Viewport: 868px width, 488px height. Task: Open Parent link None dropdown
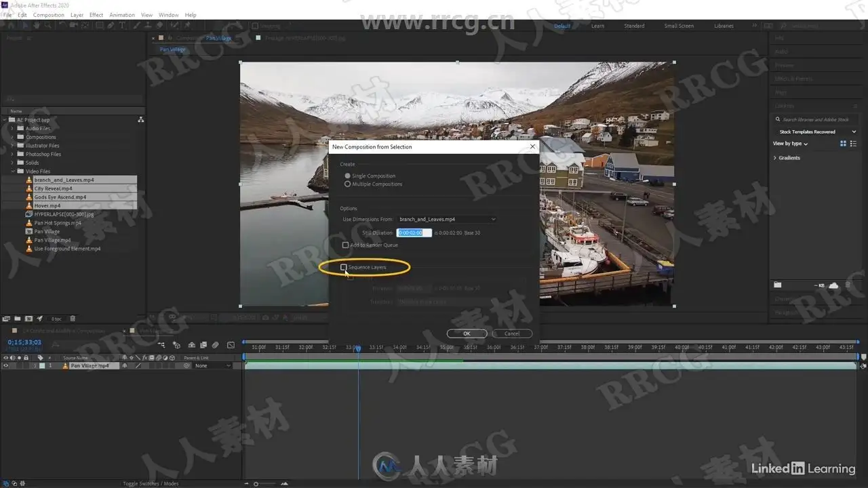[213, 365]
